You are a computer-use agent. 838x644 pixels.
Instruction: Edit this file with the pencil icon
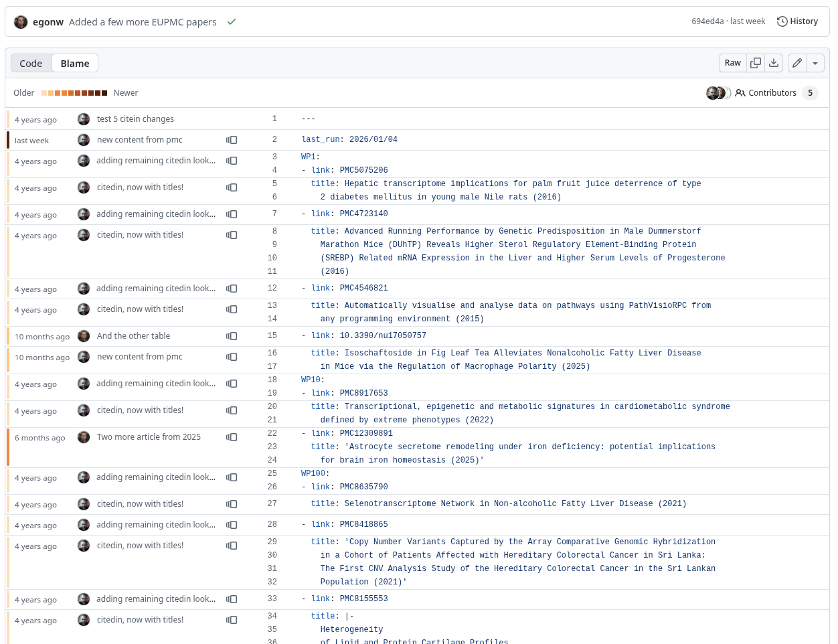[x=797, y=63]
